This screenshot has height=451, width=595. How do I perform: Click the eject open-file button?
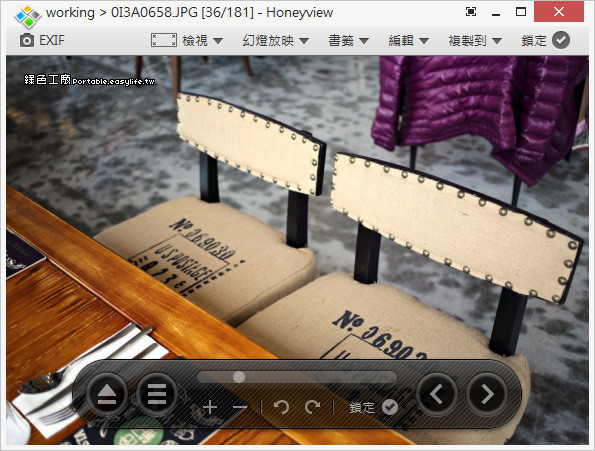pos(107,394)
